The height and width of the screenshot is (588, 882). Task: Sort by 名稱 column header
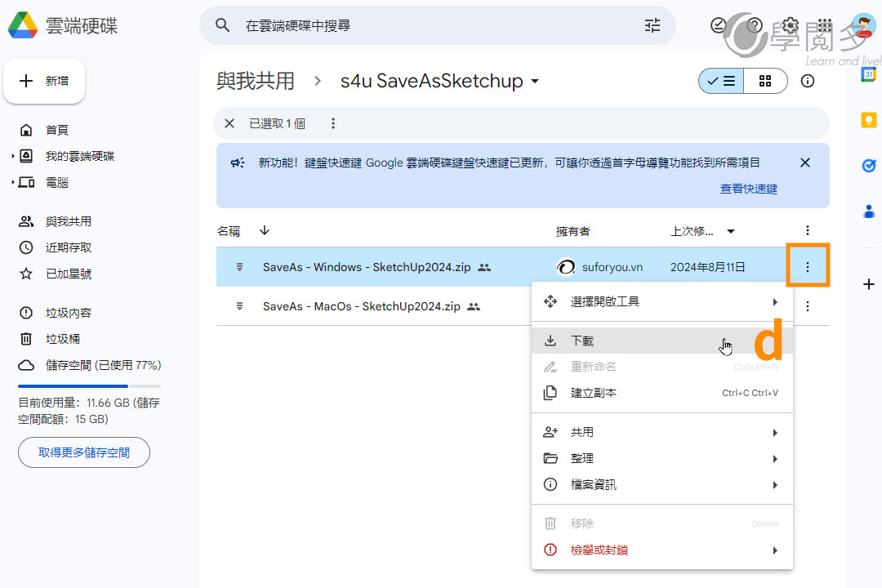tap(229, 231)
